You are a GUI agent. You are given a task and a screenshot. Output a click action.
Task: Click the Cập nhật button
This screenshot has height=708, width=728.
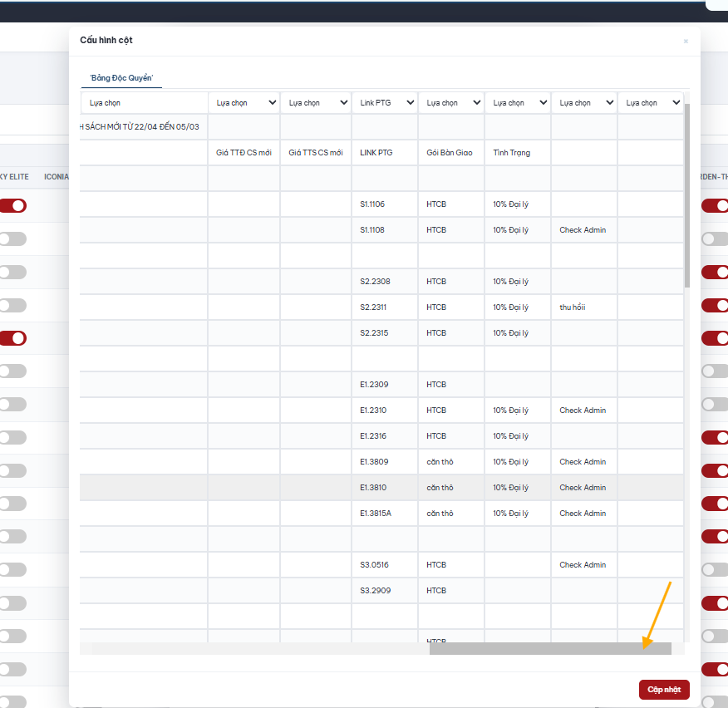click(x=664, y=690)
